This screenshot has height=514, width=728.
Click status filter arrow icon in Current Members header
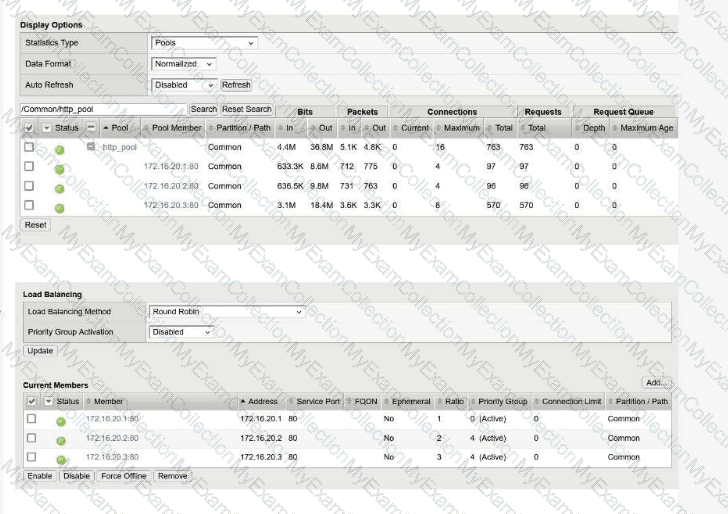pyautogui.click(x=47, y=401)
